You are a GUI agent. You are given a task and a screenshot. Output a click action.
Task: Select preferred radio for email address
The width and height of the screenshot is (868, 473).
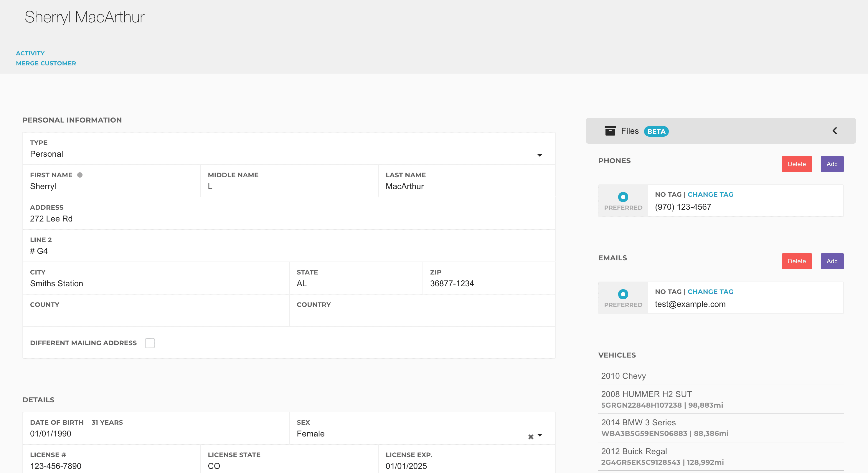pyautogui.click(x=623, y=294)
